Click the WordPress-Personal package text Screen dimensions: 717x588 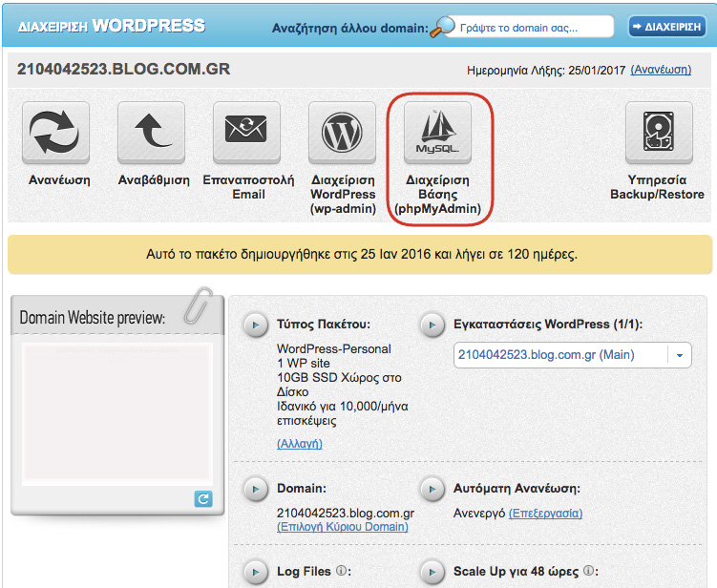click(334, 348)
